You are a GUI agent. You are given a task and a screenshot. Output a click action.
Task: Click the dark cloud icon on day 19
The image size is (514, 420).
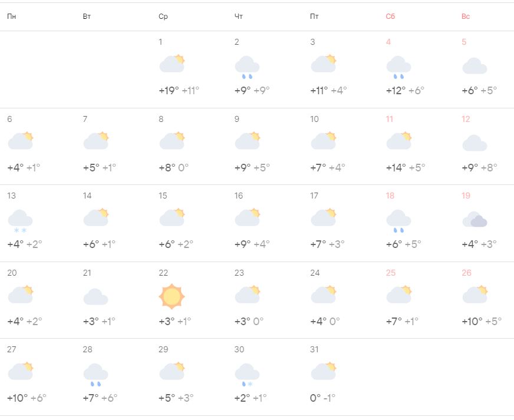[475, 220]
